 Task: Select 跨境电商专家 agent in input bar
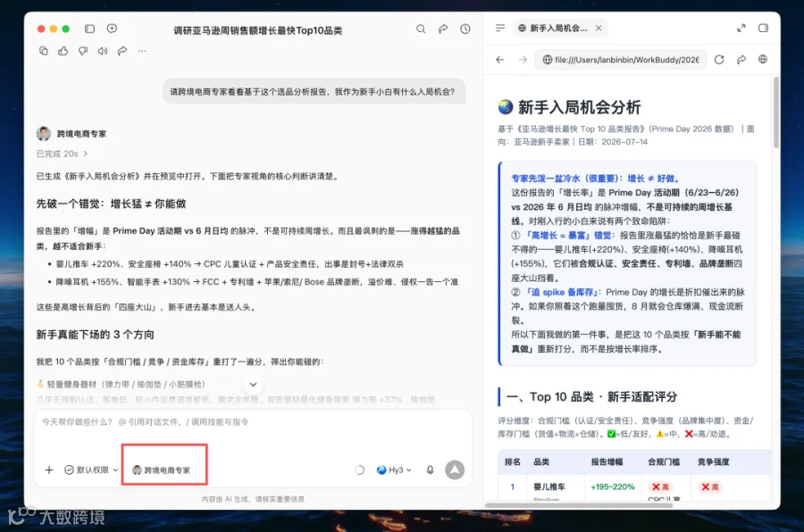click(x=162, y=470)
